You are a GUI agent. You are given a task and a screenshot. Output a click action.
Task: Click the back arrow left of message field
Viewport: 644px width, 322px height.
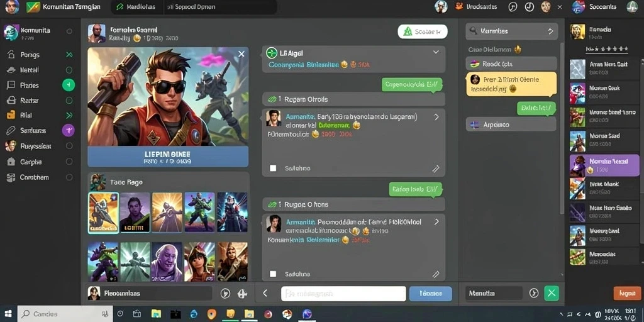(x=265, y=293)
